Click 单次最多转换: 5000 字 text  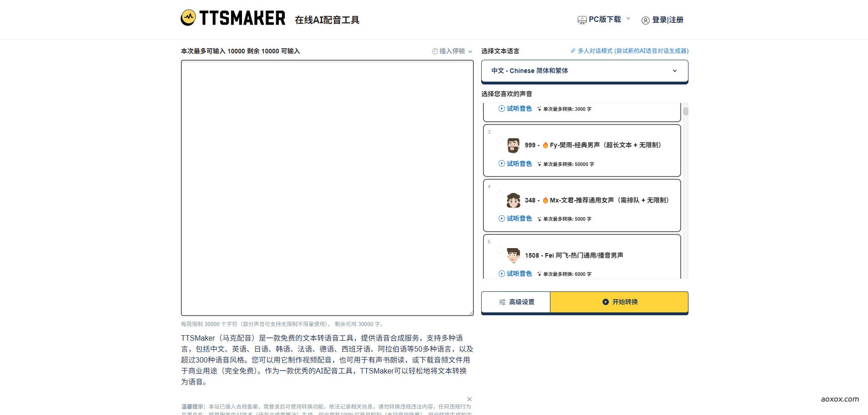[567, 219]
